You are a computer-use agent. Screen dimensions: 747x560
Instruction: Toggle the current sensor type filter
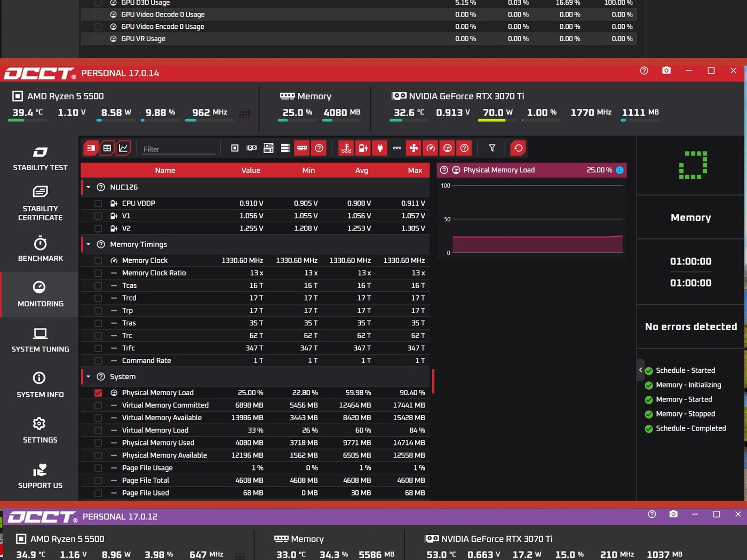tap(397, 148)
